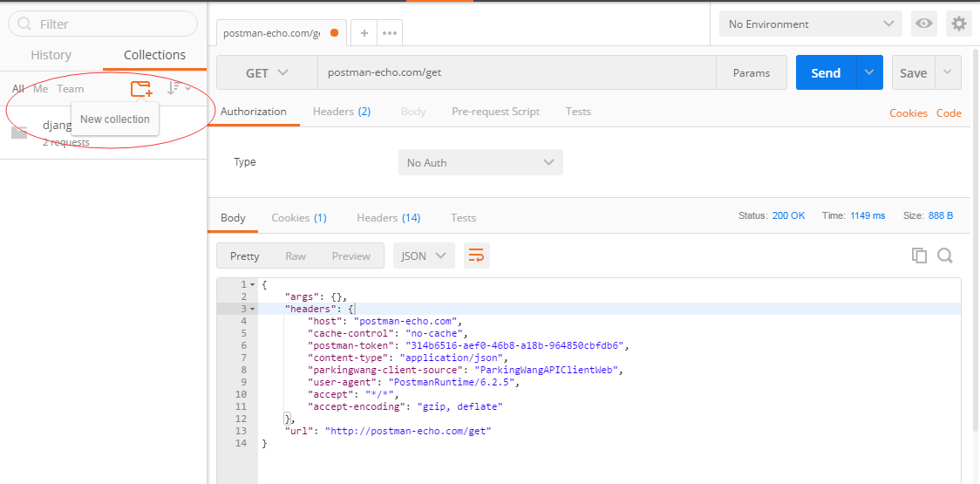This screenshot has height=484, width=980.
Task: Open the response Cookies (1) tab
Action: click(x=299, y=218)
